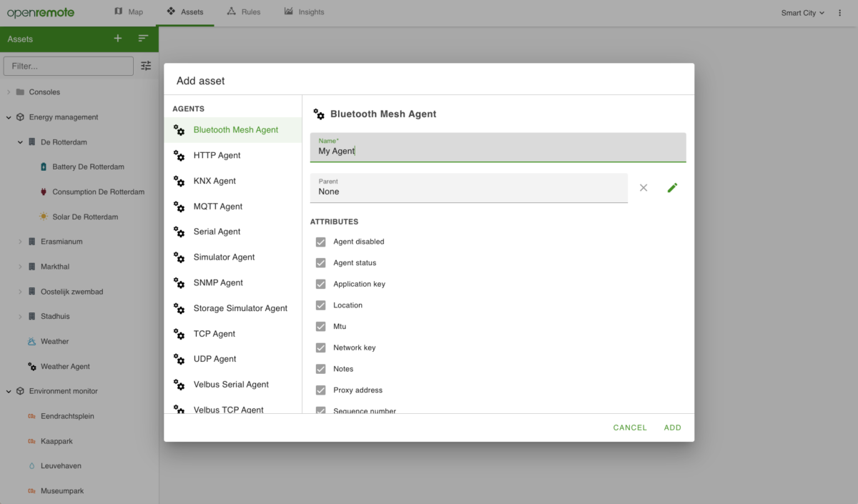The width and height of the screenshot is (858, 504).
Task: Open the Insights tab
Action: (304, 12)
